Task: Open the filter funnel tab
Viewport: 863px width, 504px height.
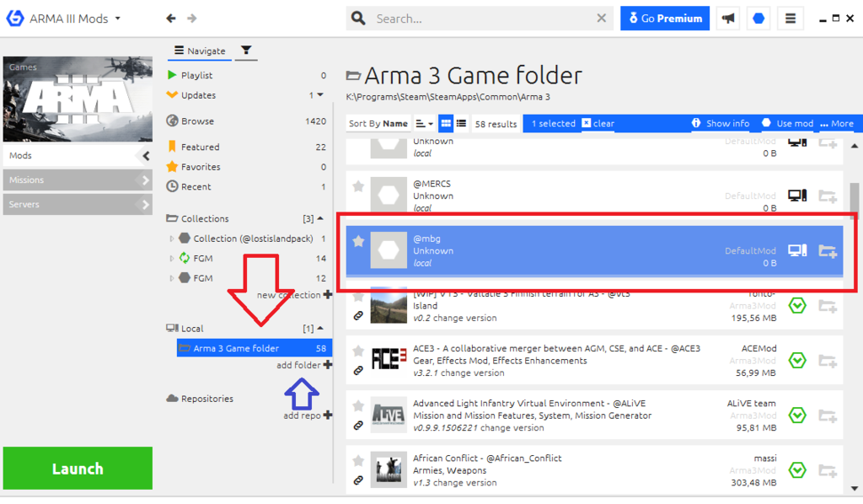Action: coord(246,51)
